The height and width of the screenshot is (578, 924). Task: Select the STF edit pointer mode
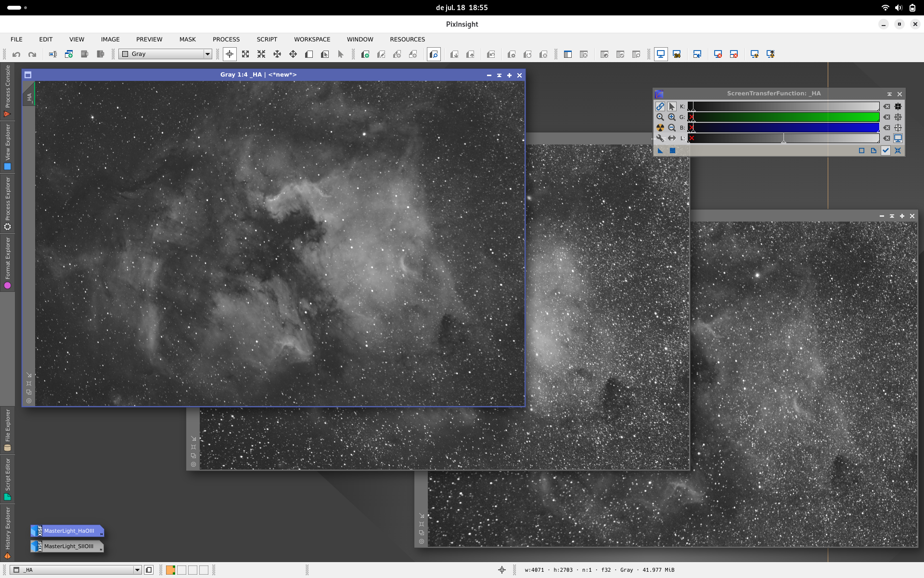[x=672, y=106]
